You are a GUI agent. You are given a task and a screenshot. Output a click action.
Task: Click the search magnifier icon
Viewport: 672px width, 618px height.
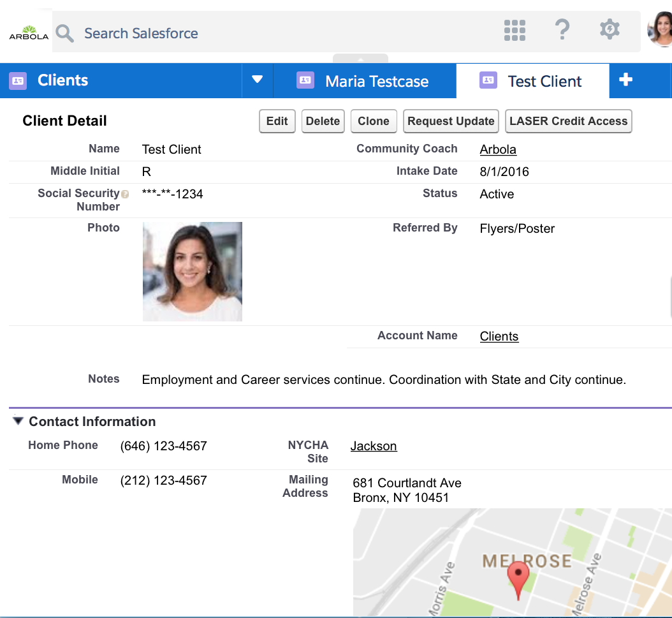[x=65, y=33]
